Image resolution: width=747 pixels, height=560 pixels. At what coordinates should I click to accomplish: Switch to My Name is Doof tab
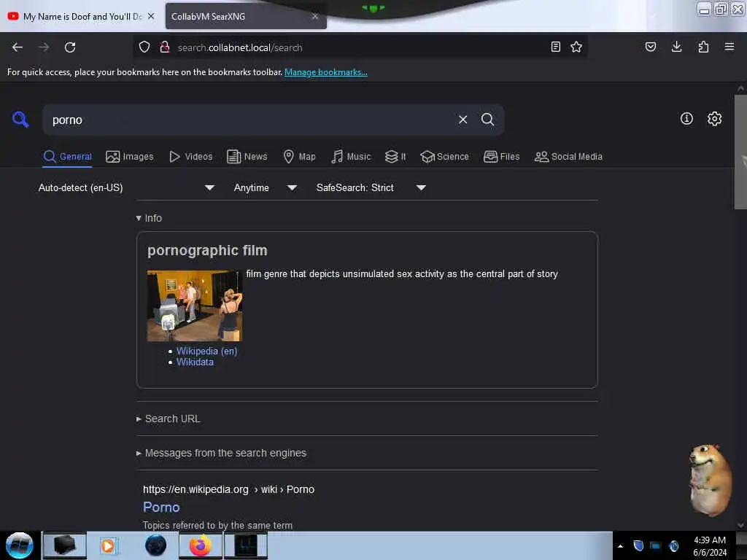coord(81,16)
